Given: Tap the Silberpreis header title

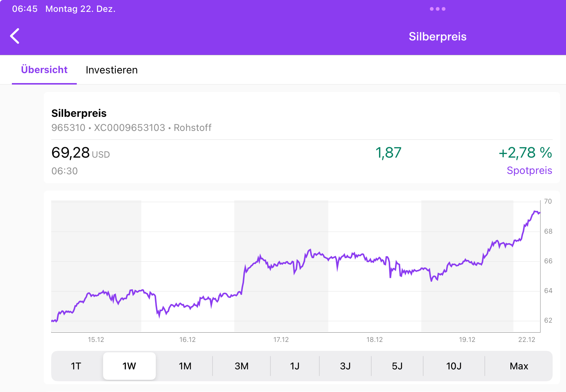Looking at the screenshot, I should pyautogui.click(x=438, y=37).
